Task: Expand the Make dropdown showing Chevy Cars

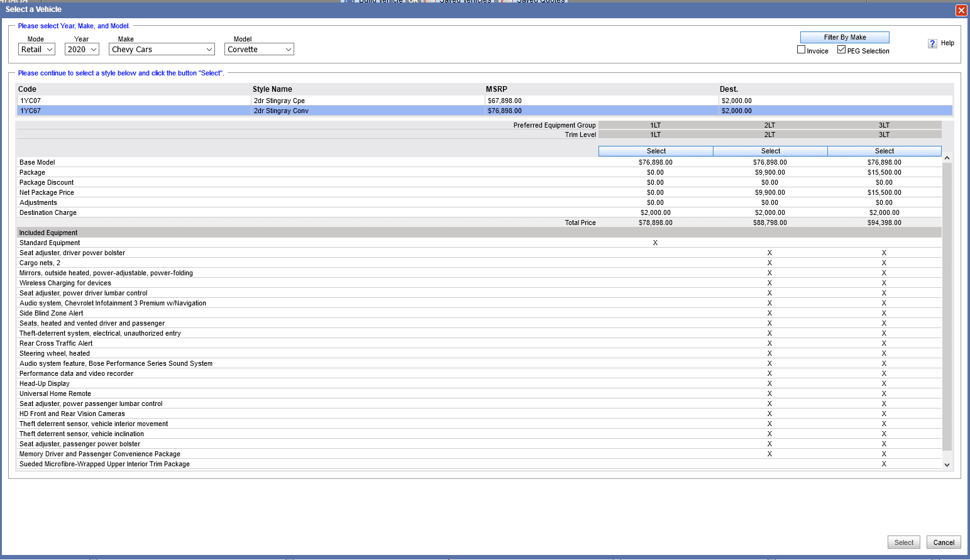Action: tap(162, 49)
